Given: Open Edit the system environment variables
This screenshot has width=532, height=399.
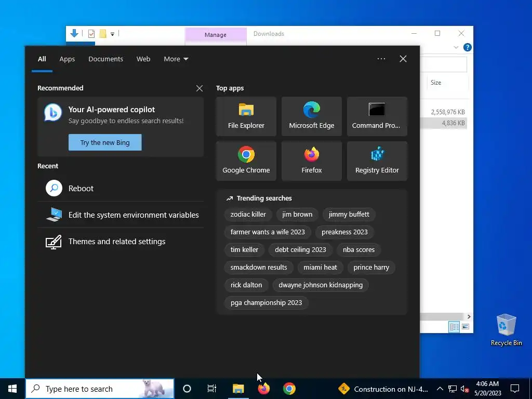Looking at the screenshot, I should (x=121, y=215).
